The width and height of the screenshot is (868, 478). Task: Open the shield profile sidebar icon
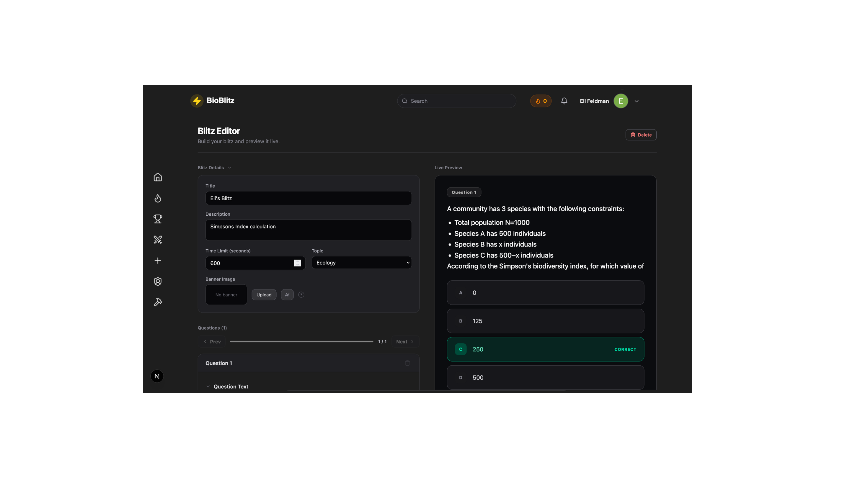(x=158, y=281)
